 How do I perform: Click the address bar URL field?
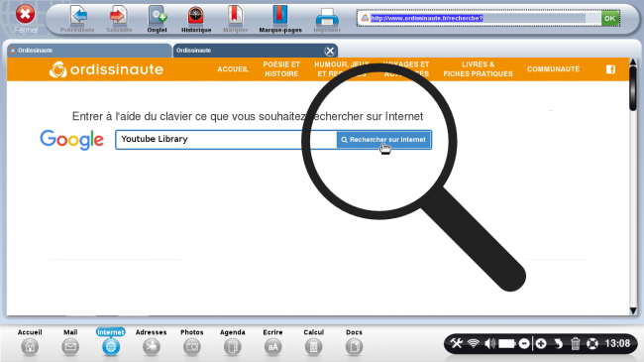coord(479,18)
